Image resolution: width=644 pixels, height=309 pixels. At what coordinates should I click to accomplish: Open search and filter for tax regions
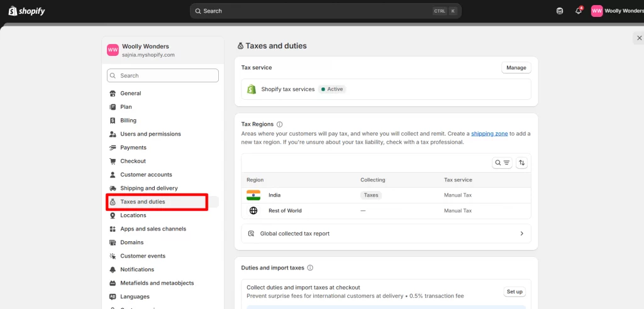pyautogui.click(x=502, y=163)
